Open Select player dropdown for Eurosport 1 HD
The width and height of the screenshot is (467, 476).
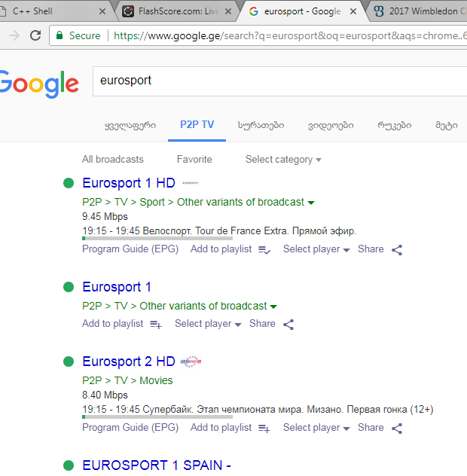pos(316,249)
